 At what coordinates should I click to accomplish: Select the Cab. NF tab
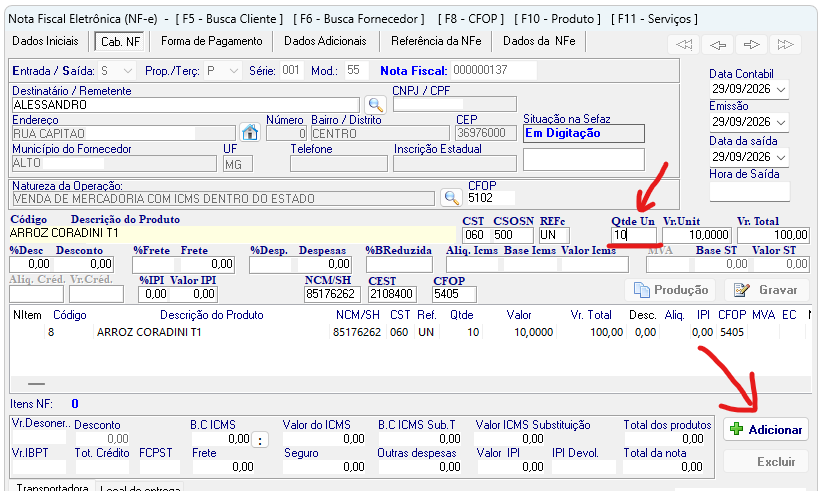pyautogui.click(x=121, y=41)
